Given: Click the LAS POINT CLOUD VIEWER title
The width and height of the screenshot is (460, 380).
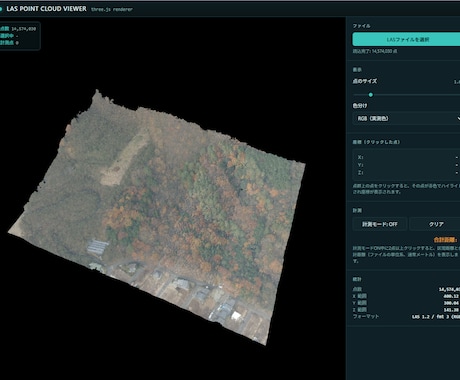Looking at the screenshot, I should click(x=46, y=9).
